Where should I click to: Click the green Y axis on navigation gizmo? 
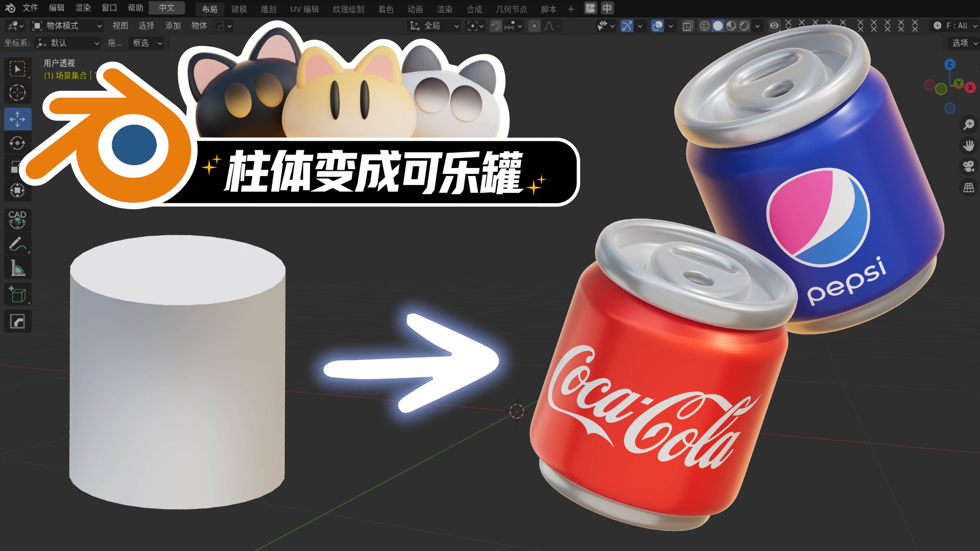click(x=958, y=83)
